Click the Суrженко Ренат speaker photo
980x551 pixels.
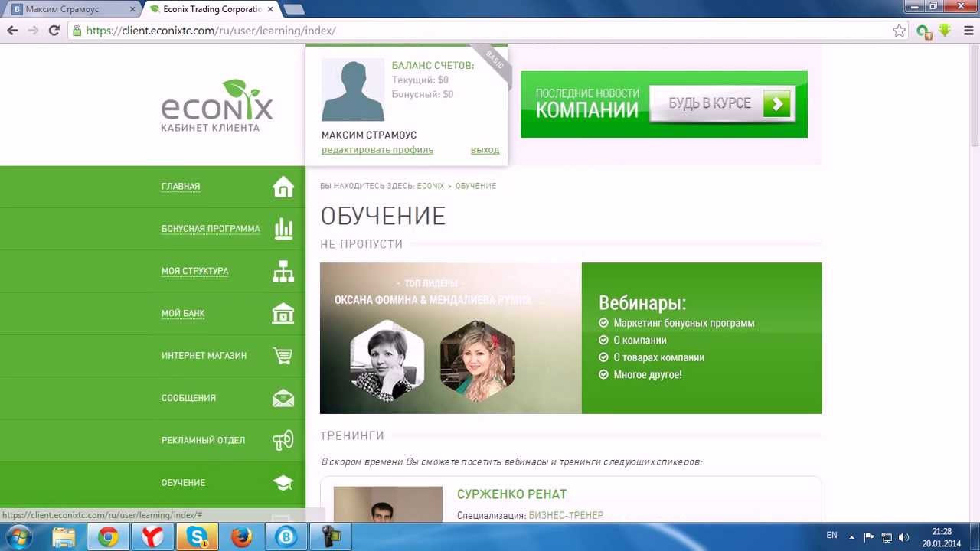tap(387, 504)
